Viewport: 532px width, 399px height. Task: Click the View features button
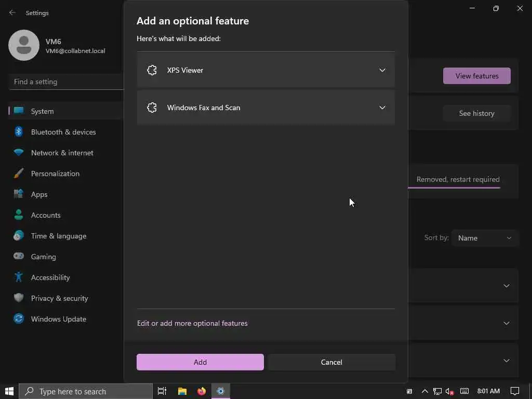477,76
